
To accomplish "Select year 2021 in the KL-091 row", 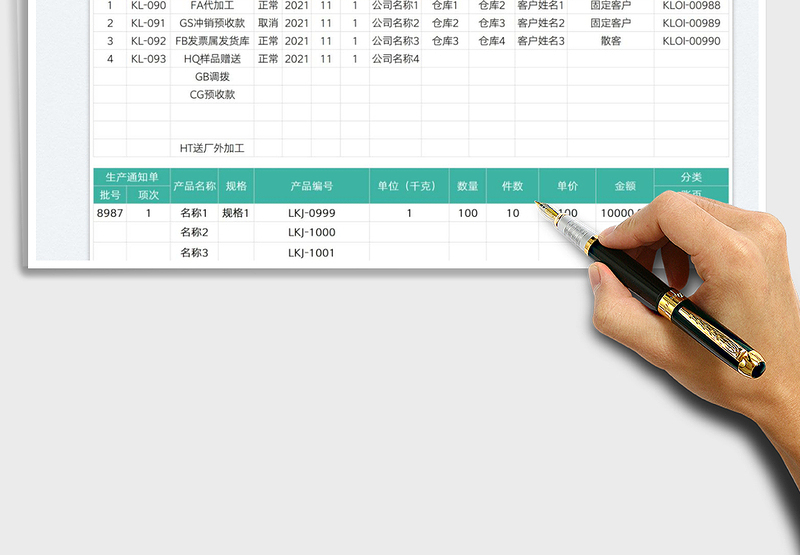I will pyautogui.click(x=296, y=23).
